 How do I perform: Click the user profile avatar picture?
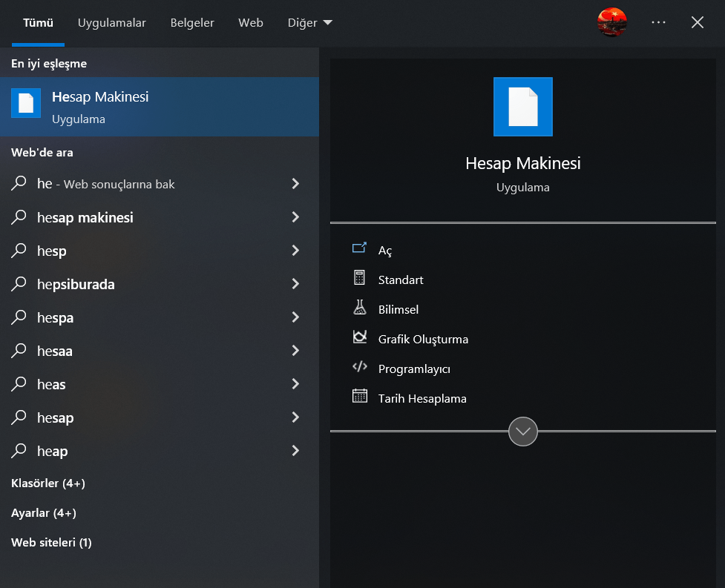[611, 22]
